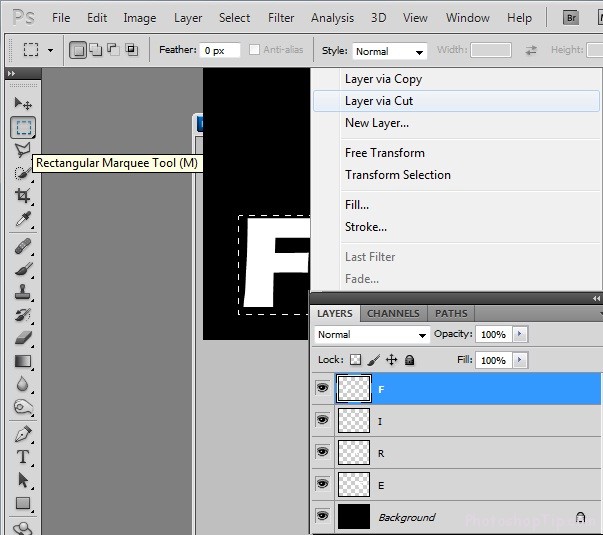Image resolution: width=603 pixels, height=535 pixels.
Task: Launch Bridge with the Br icon
Action: point(571,18)
